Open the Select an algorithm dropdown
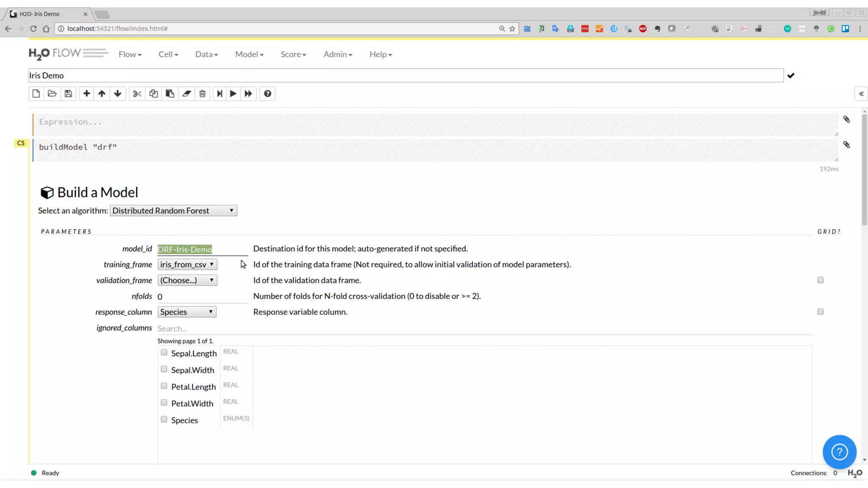Screen dimensions: 868x488 (173, 211)
